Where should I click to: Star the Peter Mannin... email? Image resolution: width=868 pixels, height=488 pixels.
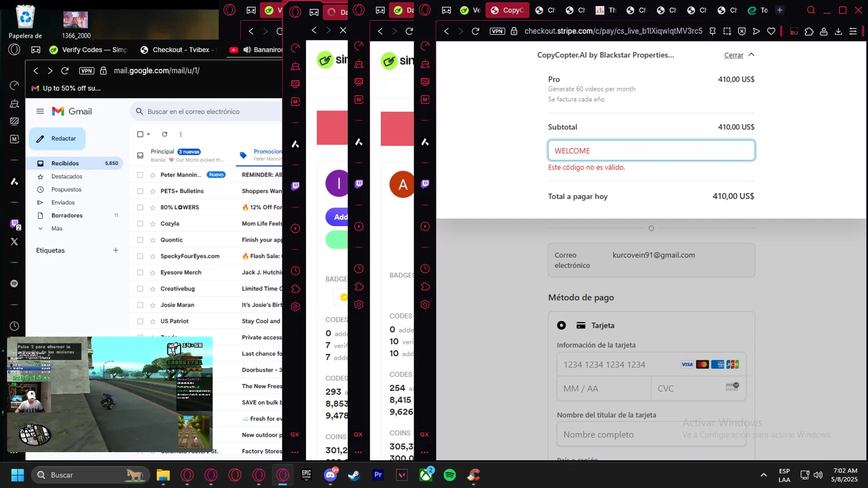pyautogui.click(x=153, y=175)
